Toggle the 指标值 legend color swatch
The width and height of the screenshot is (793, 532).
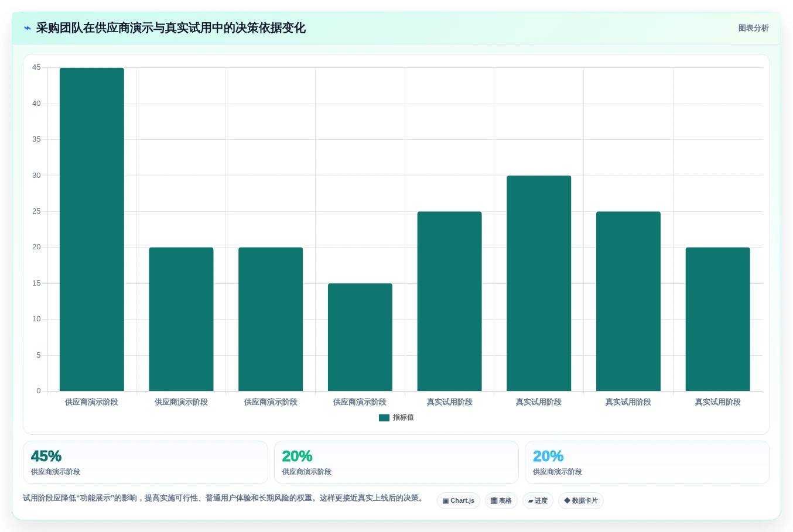point(384,418)
